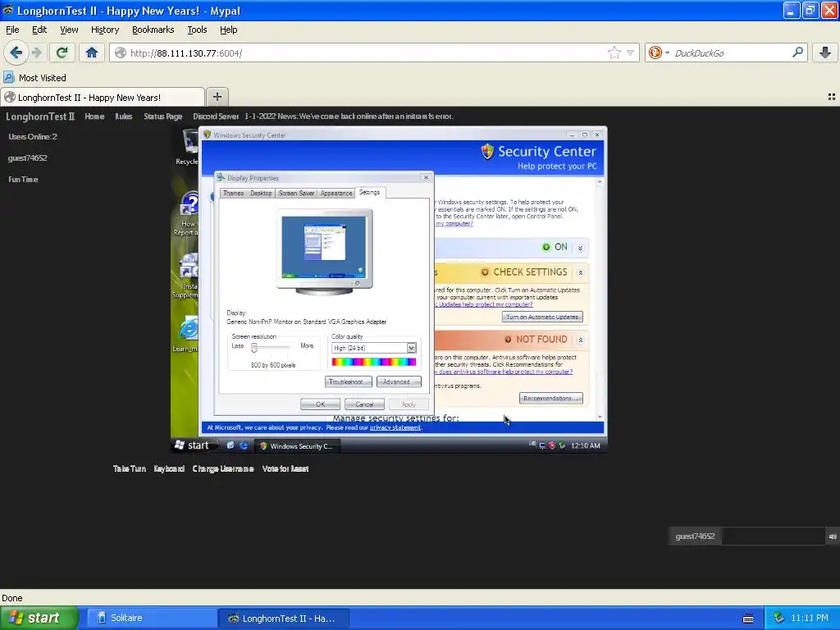Open the search engine selector dropdown arrow

click(667, 52)
